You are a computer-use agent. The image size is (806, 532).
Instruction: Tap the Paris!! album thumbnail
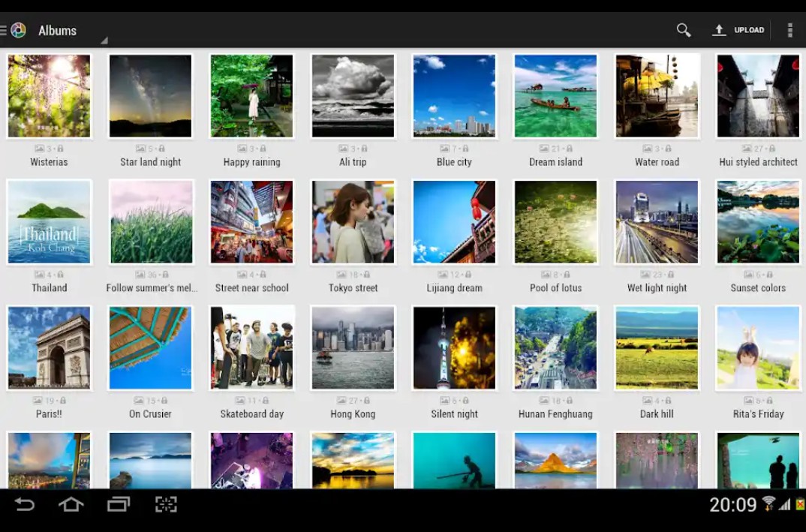point(49,348)
